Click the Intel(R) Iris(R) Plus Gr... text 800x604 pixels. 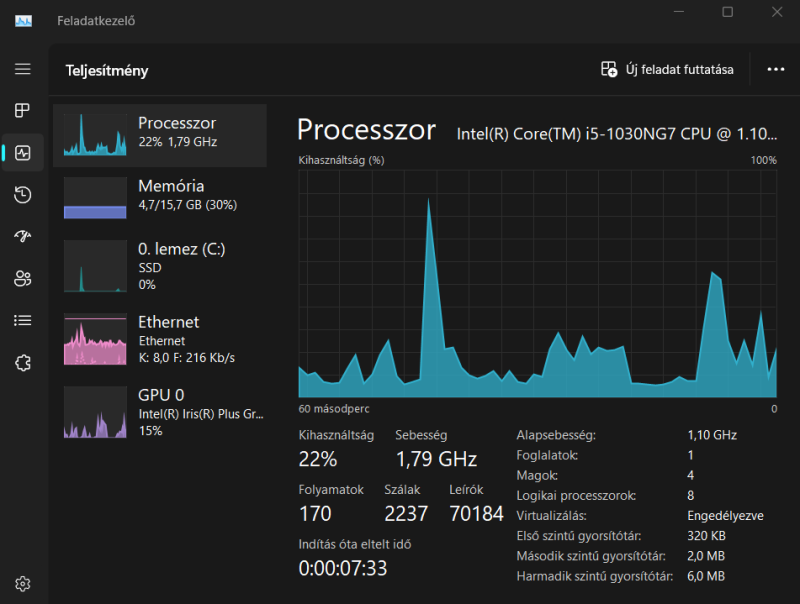coord(201,414)
